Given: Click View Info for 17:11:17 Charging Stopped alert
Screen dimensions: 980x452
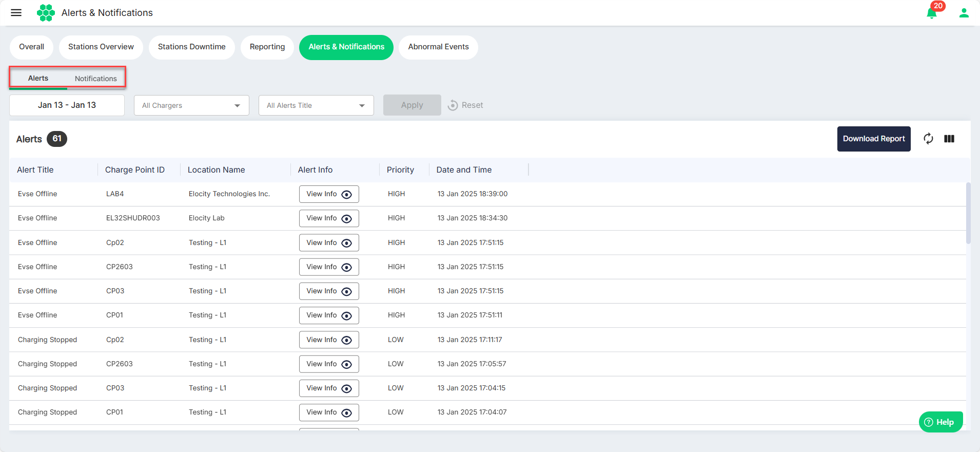Looking at the screenshot, I should pos(329,340).
